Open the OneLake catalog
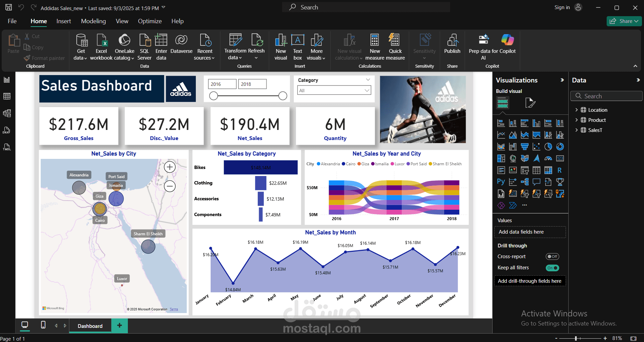 pos(124,47)
